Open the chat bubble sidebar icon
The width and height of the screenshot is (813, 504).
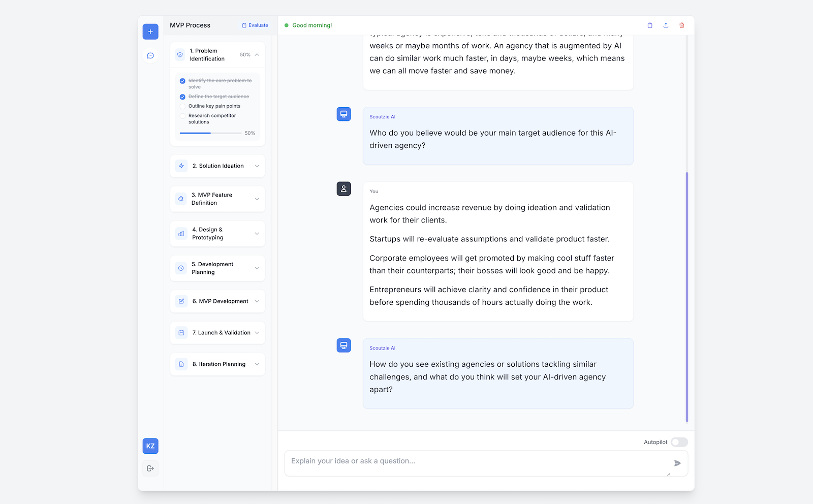coord(150,56)
